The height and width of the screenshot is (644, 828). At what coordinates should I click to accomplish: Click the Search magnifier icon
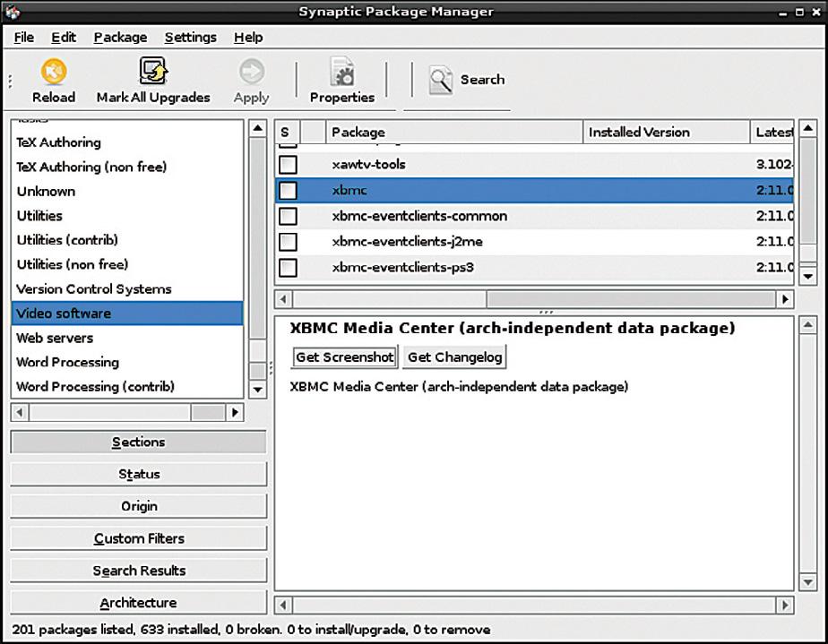(x=440, y=80)
